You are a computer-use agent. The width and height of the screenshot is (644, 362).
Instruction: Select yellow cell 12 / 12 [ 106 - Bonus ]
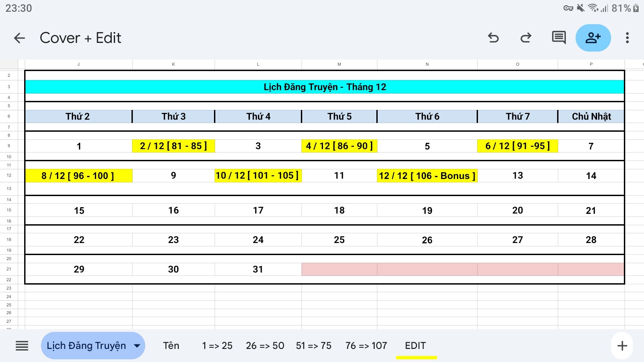(427, 176)
